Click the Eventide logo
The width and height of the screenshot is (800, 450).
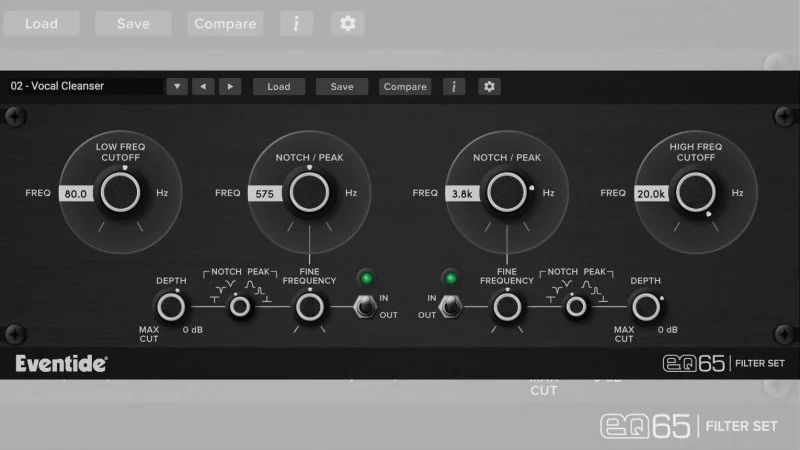(61, 363)
